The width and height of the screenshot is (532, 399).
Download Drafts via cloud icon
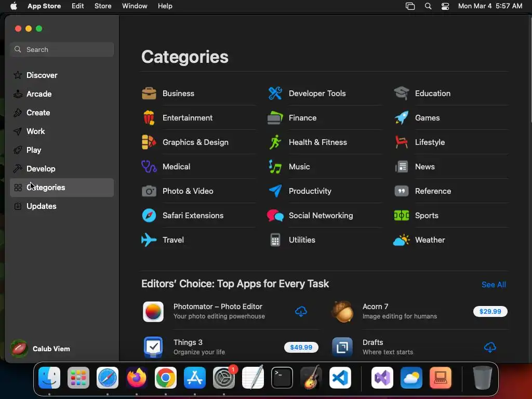[490, 348]
